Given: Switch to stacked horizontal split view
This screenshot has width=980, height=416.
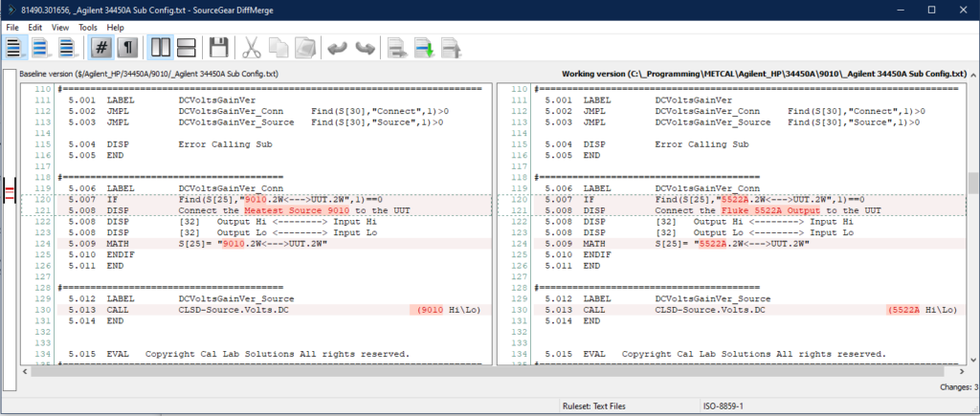Looking at the screenshot, I should 187,48.
